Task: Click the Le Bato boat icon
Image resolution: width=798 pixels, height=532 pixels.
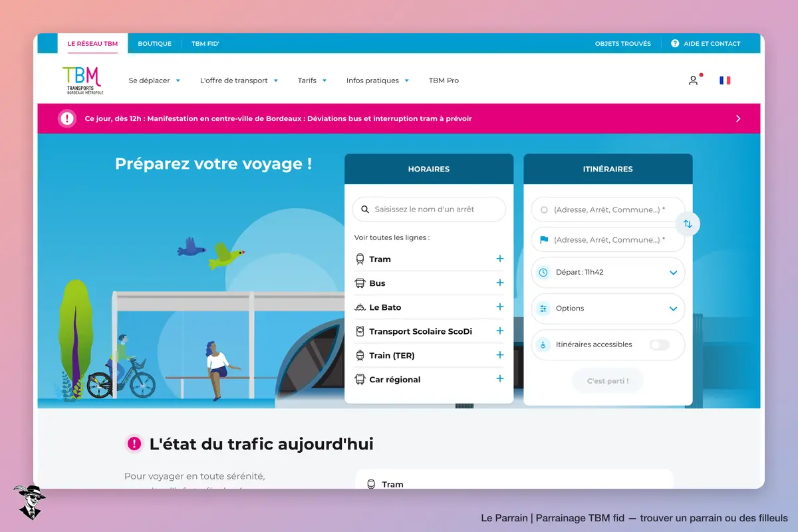Action: click(x=360, y=307)
